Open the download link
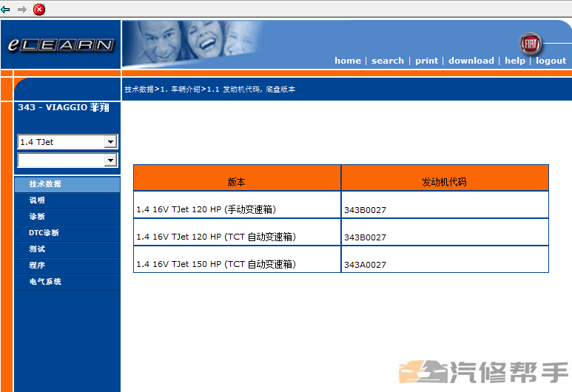 tap(471, 61)
